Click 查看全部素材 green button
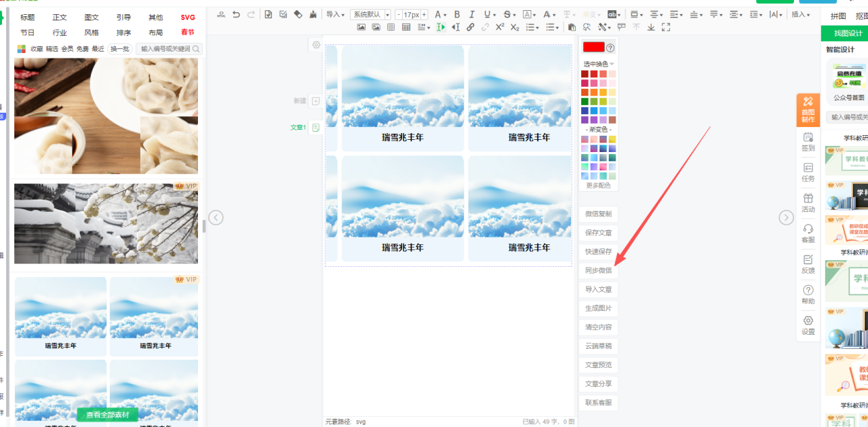The height and width of the screenshot is (427, 868). pos(107,415)
